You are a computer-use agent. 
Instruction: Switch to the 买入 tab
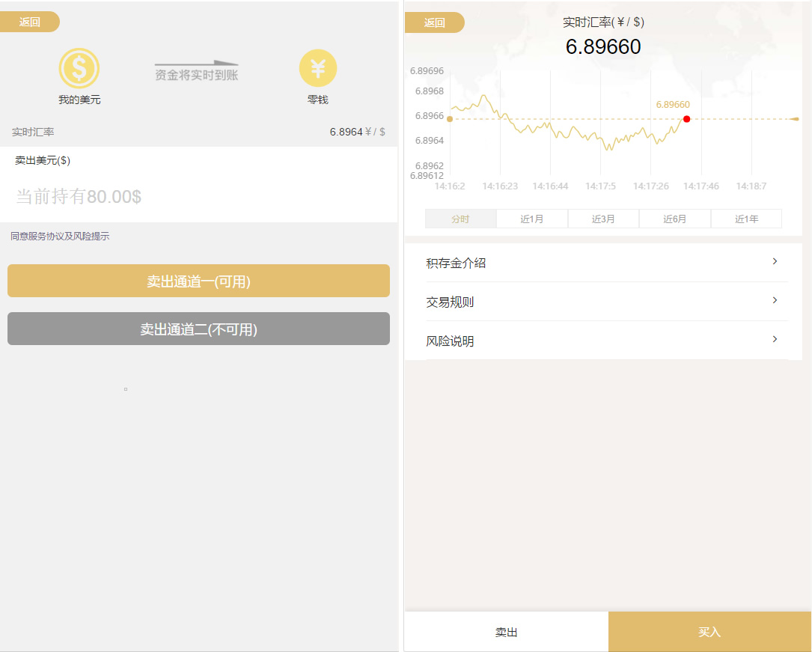[709, 631]
